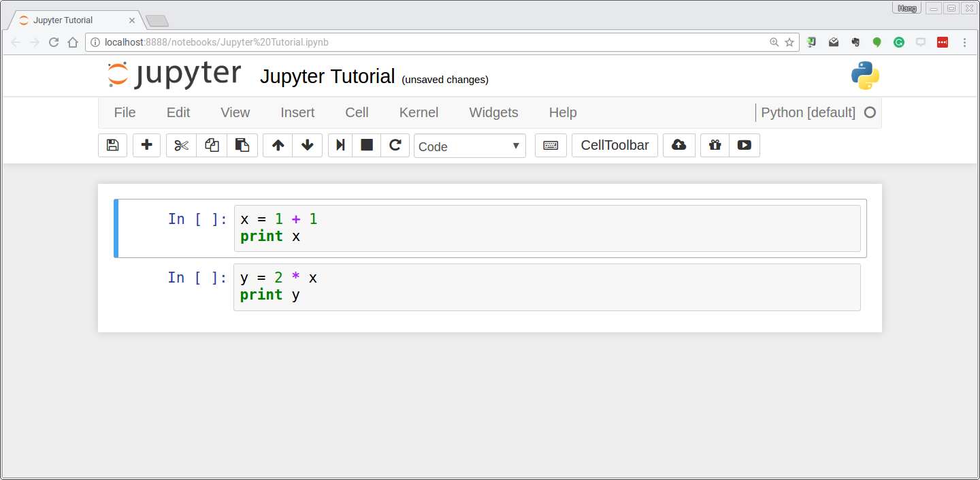Rename the notebook via Jupyter Tutorial title
The width and height of the screenshot is (980, 480).
327,76
